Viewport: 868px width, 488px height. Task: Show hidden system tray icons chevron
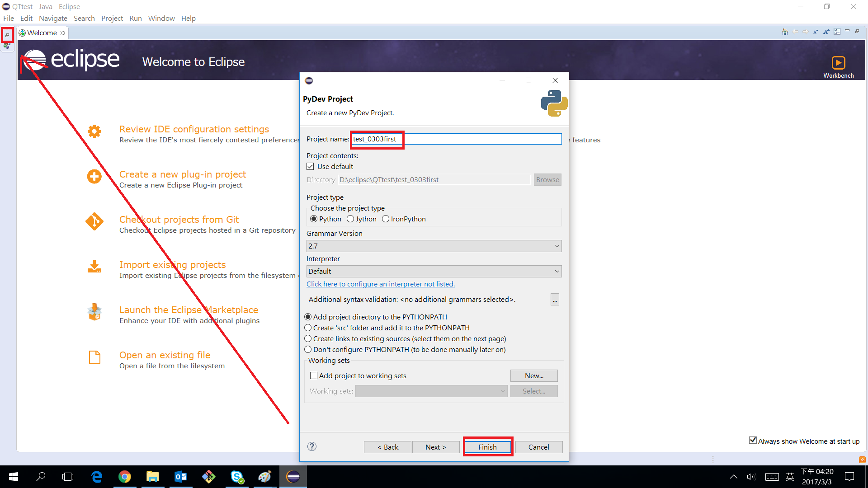pos(734,477)
